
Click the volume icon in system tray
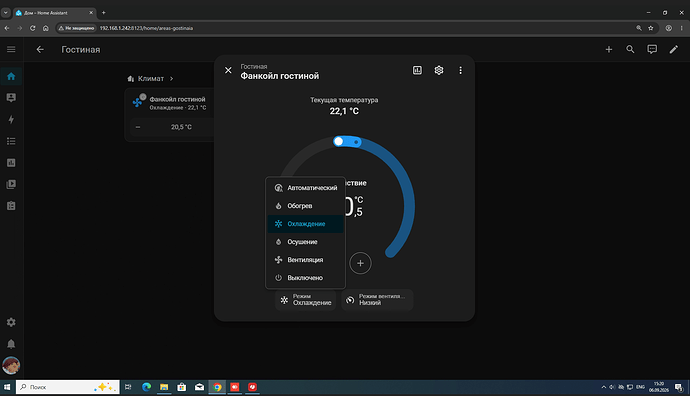[612, 387]
